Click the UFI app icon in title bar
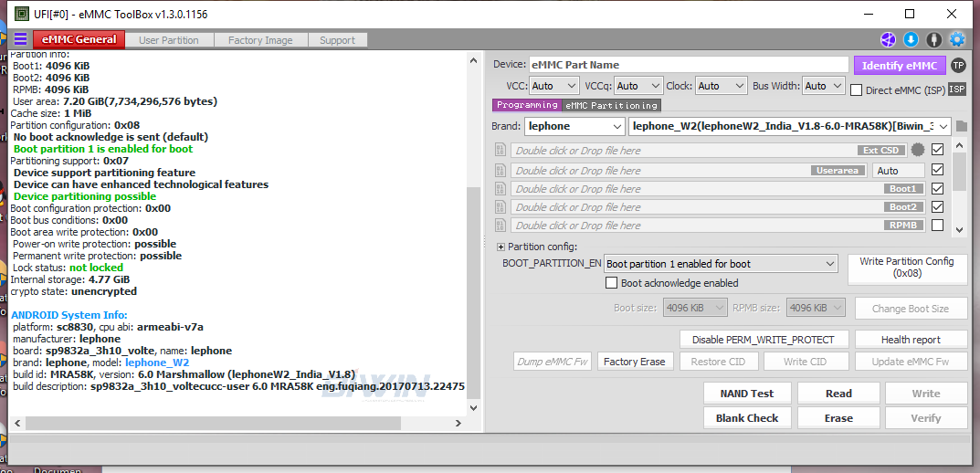Screen dimensions: 980x473 [21, 13]
